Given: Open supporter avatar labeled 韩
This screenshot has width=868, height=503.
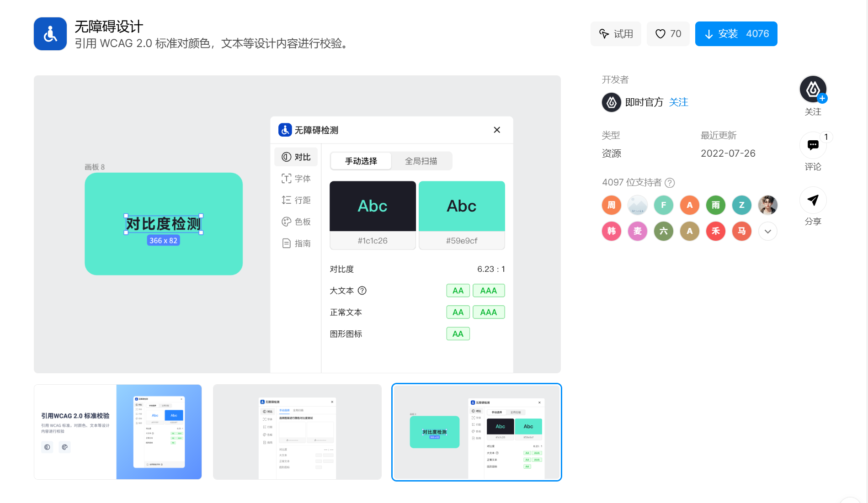Looking at the screenshot, I should coord(612,231).
